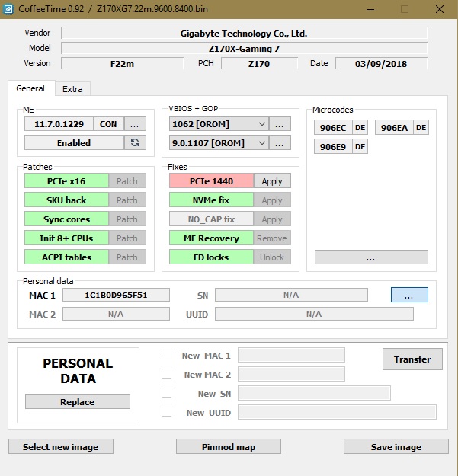Click the 906EA microcode entry
458x476 pixels.
pyautogui.click(x=394, y=127)
